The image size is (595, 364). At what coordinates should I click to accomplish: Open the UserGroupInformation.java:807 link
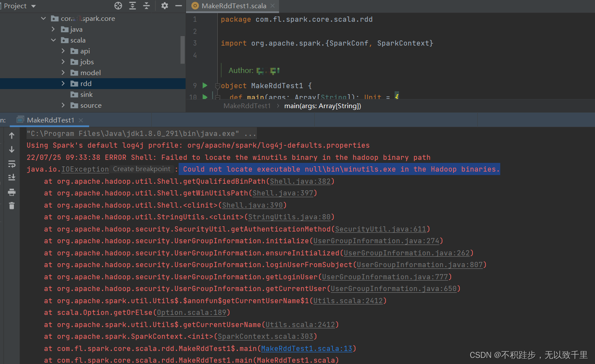420,265
